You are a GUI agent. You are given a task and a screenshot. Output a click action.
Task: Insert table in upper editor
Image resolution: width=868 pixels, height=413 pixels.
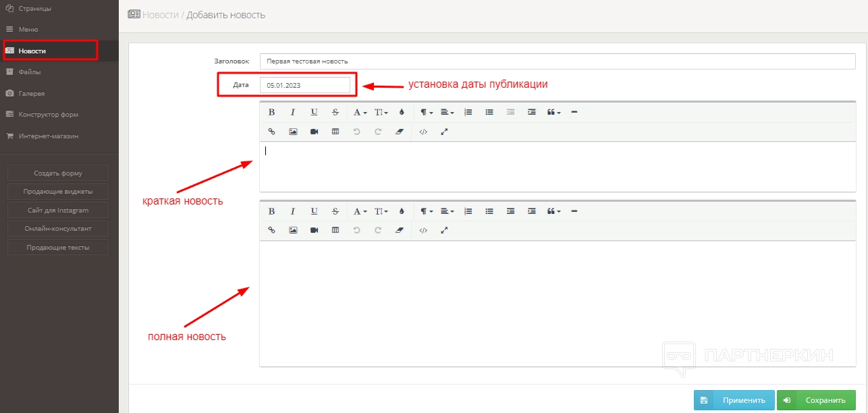coord(335,132)
